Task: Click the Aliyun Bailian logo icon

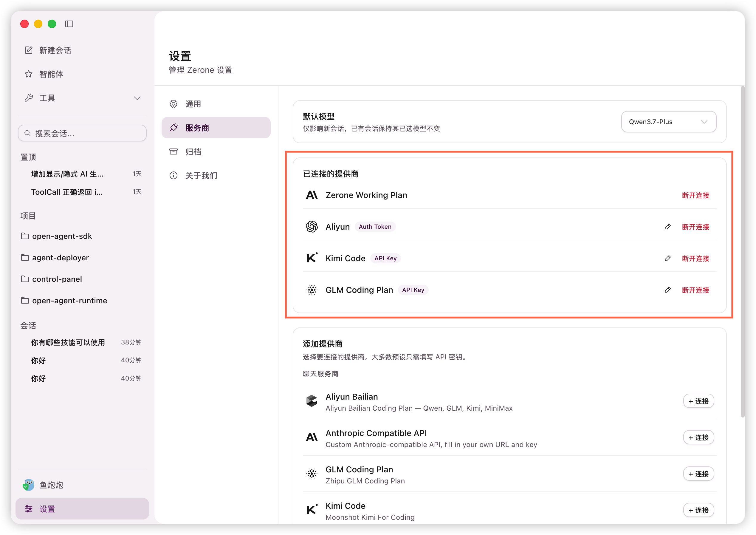Action: click(312, 401)
